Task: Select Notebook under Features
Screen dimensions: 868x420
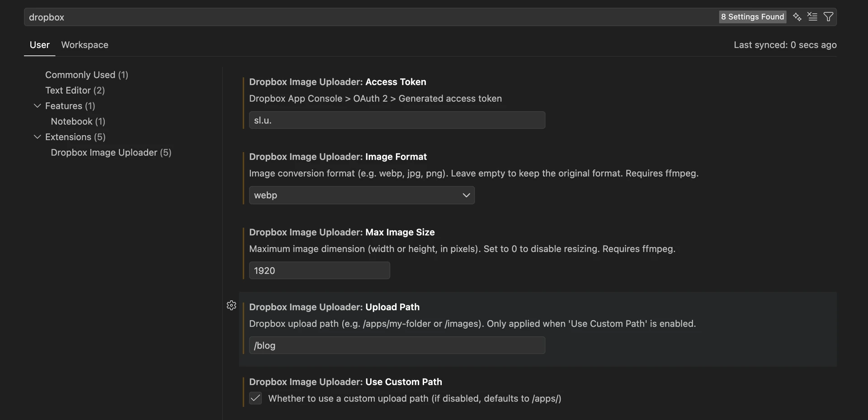Action: click(78, 121)
